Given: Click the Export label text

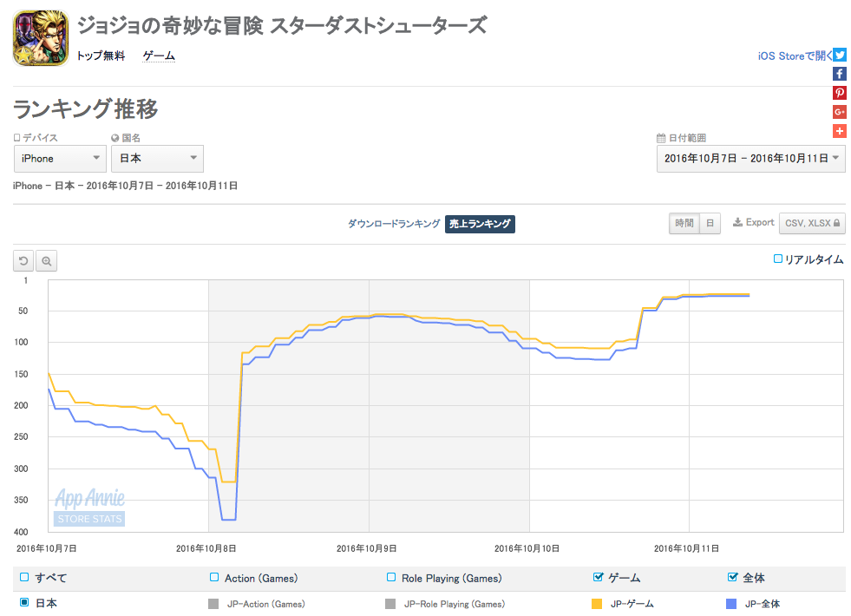Looking at the screenshot, I should coord(760,222).
